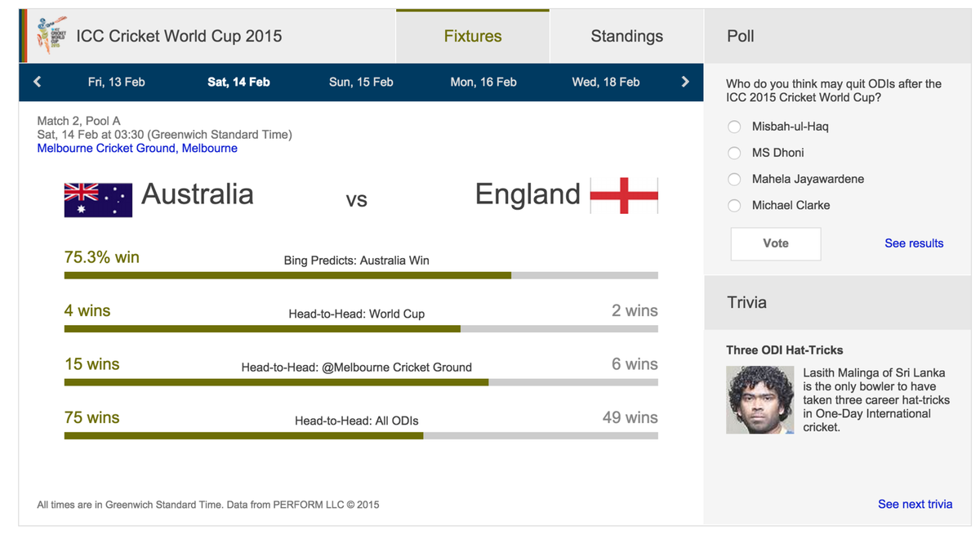Click the right arrow to view later fixtures
Viewport: 980px width, 539px height.
coord(685,82)
